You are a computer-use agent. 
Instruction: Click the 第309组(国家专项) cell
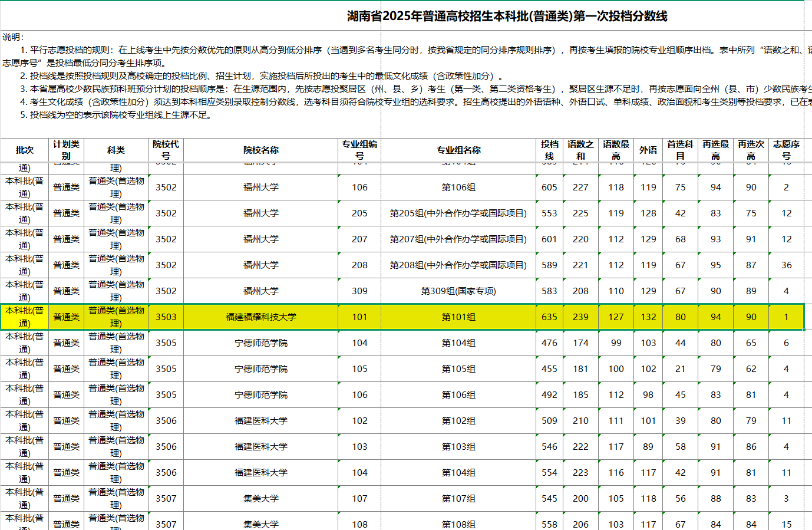click(458, 291)
